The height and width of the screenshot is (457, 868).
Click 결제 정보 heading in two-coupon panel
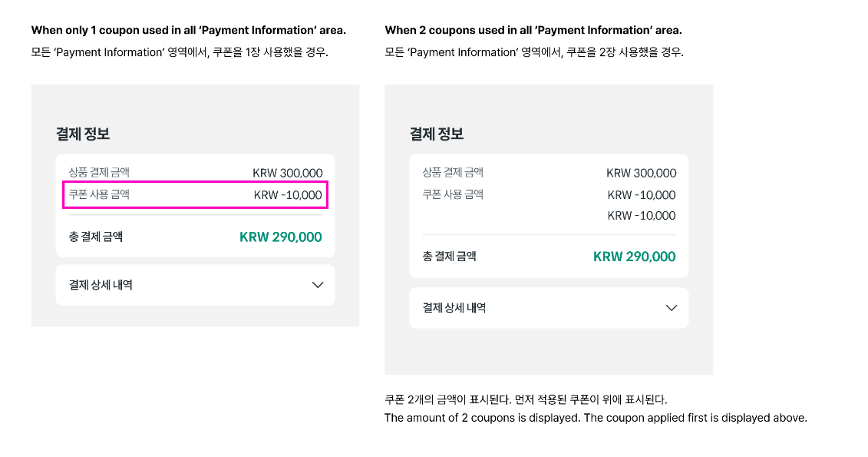437,134
